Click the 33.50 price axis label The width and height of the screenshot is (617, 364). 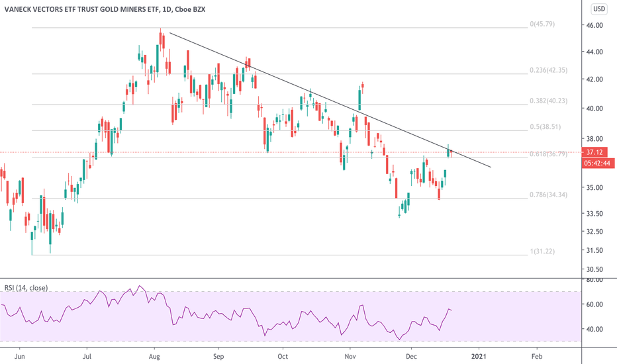[x=594, y=214]
